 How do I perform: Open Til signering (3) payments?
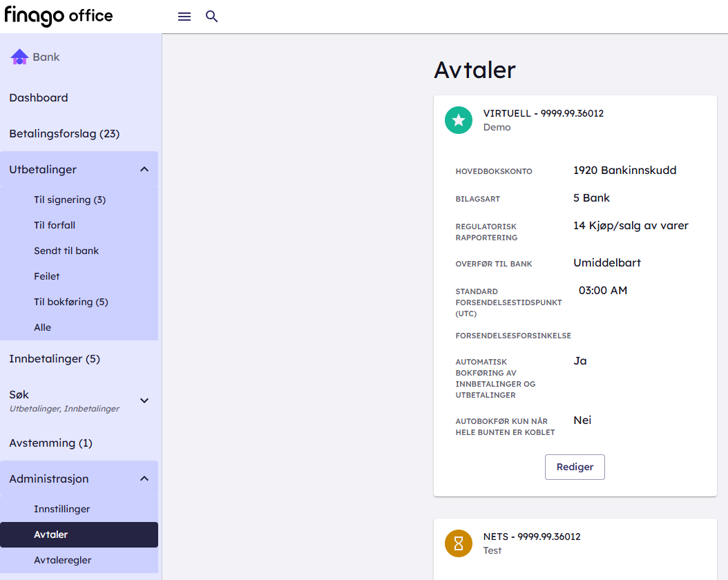pyautogui.click(x=70, y=200)
